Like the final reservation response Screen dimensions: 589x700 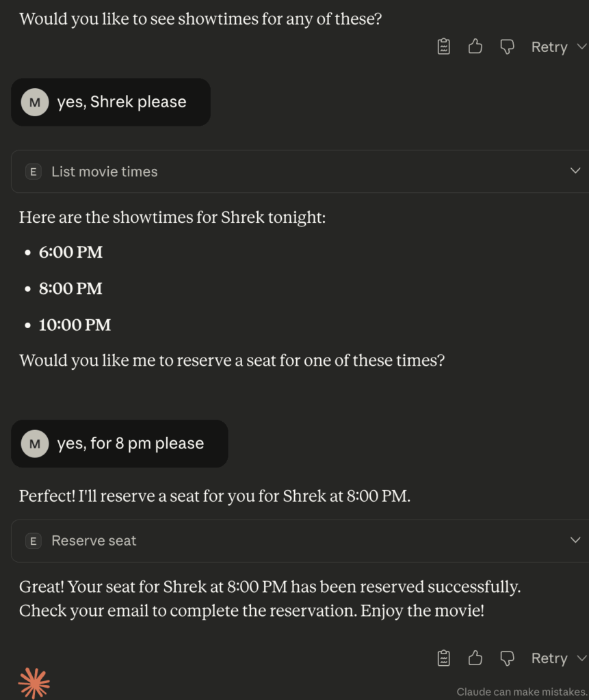click(x=475, y=658)
